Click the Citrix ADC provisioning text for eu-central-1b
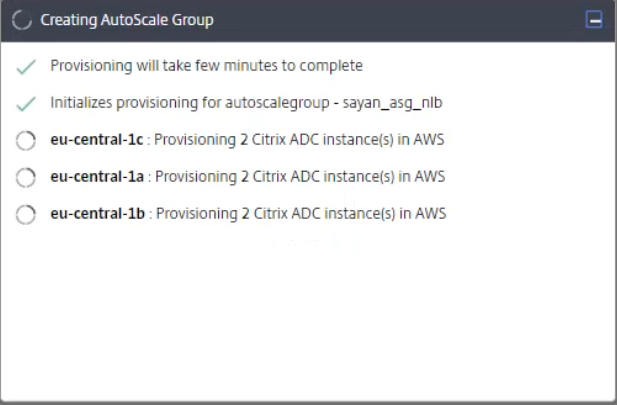The width and height of the screenshot is (617, 405). 300,213
